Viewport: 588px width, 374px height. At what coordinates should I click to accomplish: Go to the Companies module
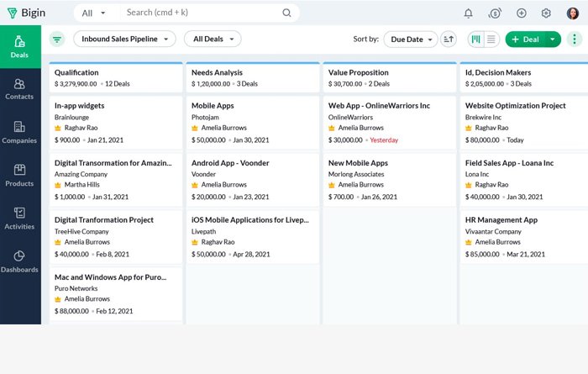(x=19, y=133)
